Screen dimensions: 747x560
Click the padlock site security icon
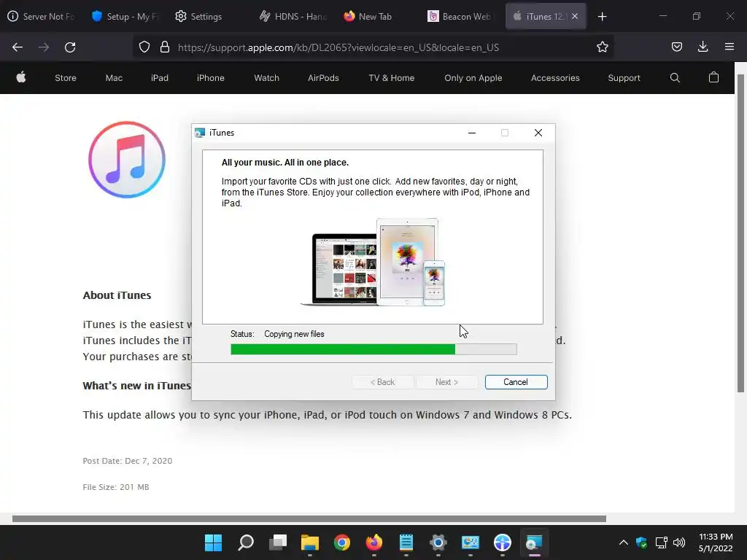(x=165, y=47)
